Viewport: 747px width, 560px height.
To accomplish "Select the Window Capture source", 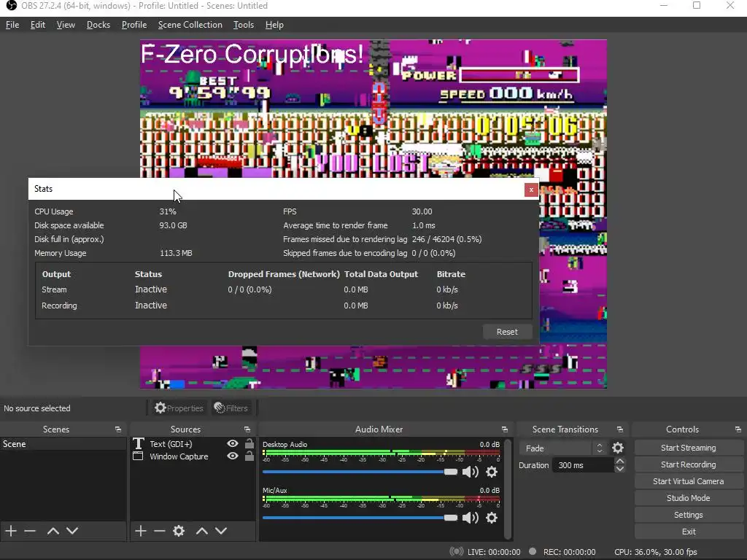I will click(179, 456).
